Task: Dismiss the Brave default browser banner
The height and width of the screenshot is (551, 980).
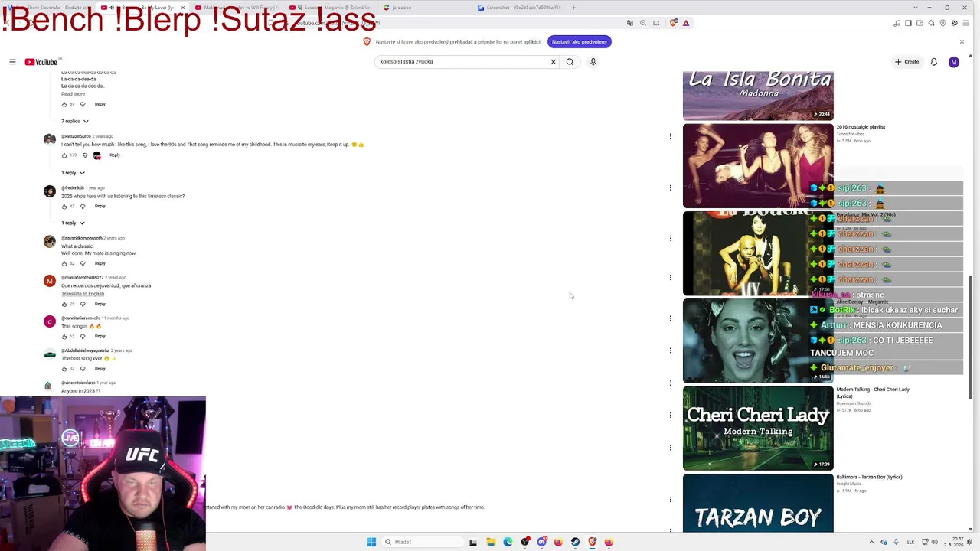Action: [962, 42]
